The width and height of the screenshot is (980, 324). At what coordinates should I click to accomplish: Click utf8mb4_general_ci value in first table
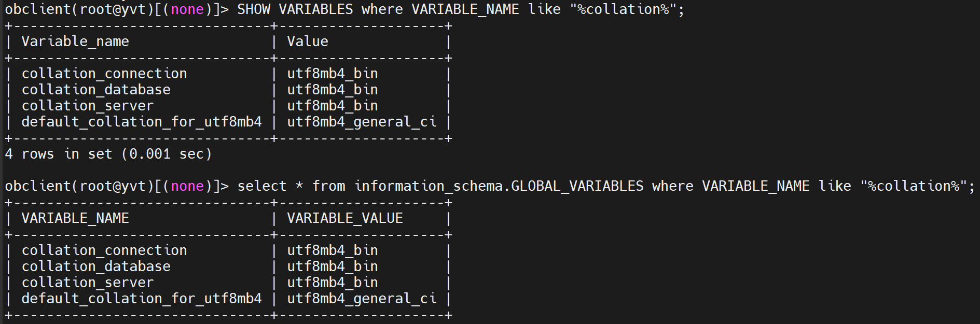(362, 122)
